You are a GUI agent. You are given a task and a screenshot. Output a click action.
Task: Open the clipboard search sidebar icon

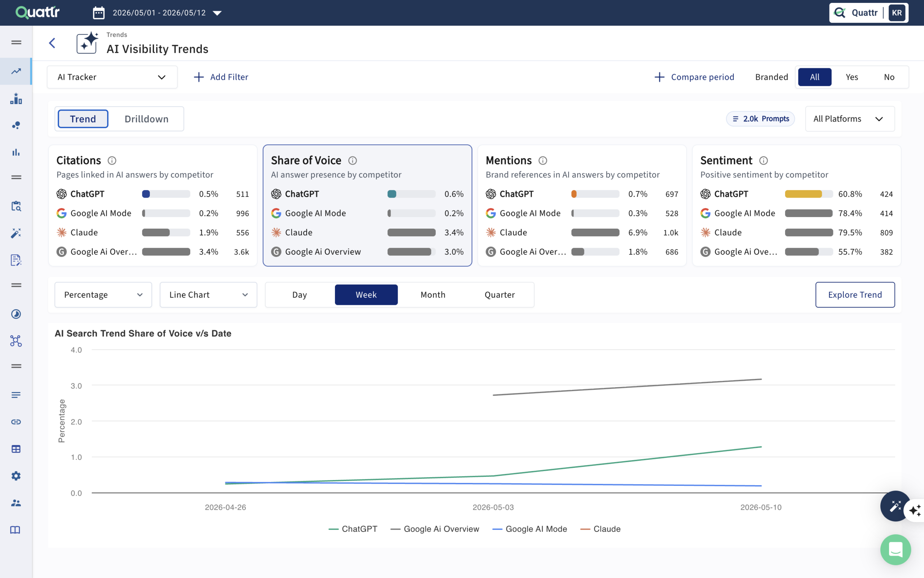click(x=16, y=206)
